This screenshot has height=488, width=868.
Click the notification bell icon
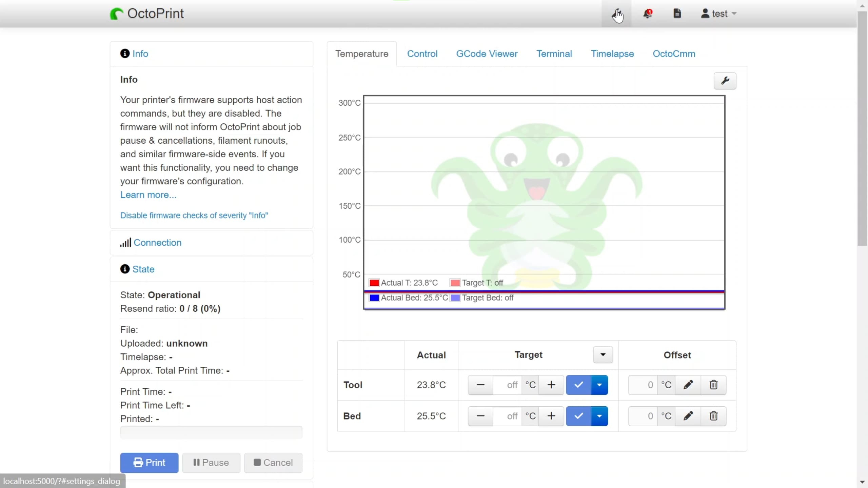tap(648, 14)
